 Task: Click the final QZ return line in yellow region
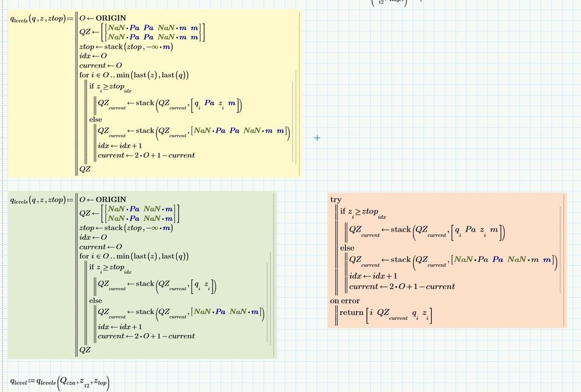pyautogui.click(x=84, y=169)
